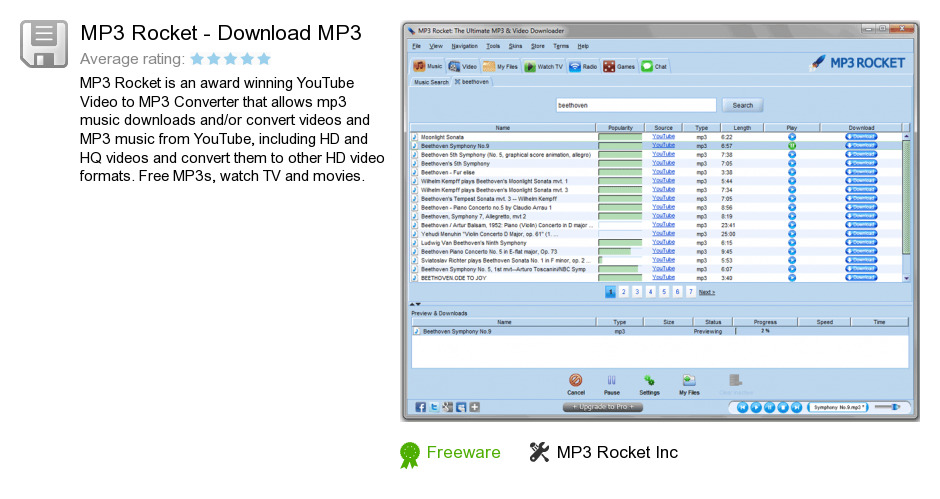Open the Music tab in MP3 Rocket
940x499 pixels.
tap(428, 66)
